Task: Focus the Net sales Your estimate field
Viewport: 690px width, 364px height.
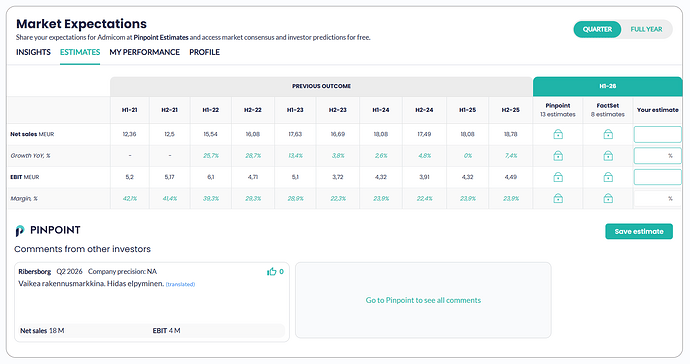Action: 657,134
